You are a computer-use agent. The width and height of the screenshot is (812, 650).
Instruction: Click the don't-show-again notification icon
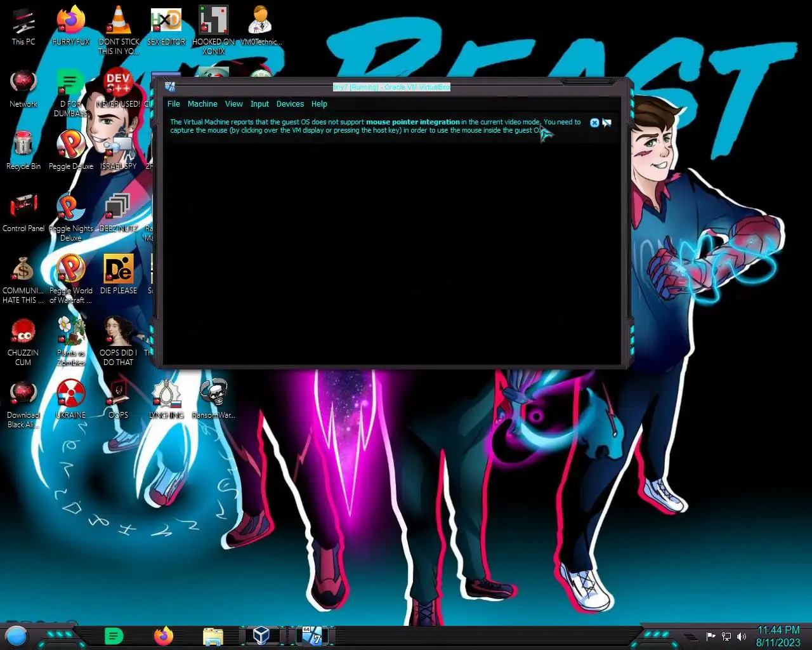pos(607,123)
